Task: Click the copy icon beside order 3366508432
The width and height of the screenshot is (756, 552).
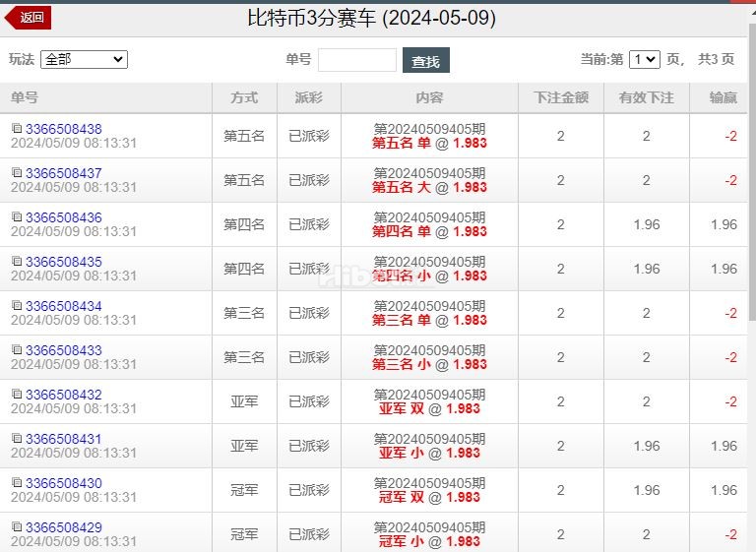Action: pos(17,394)
